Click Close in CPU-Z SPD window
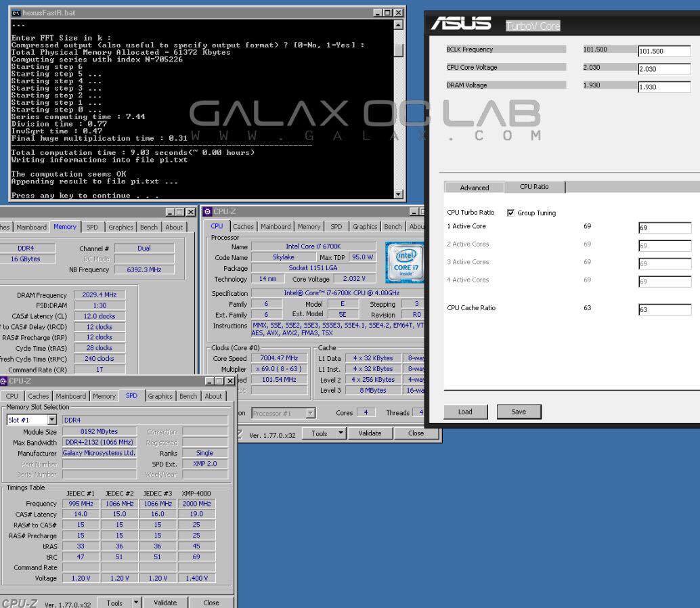Image resolution: width=700 pixels, height=608 pixels. 211,602
